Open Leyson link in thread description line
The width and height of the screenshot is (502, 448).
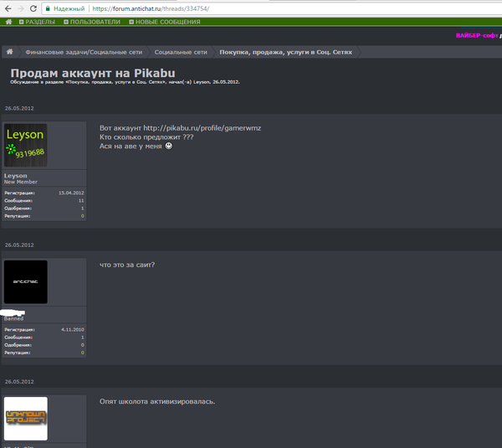tap(202, 82)
